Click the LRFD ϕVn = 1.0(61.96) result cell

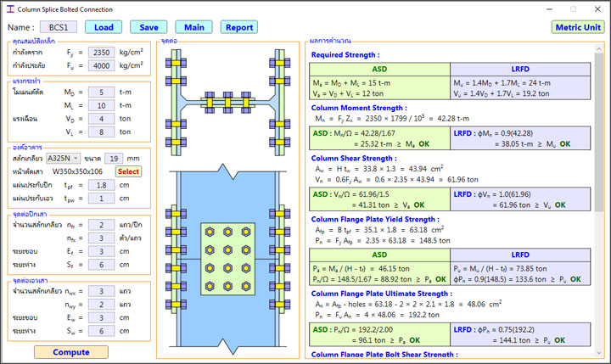click(520, 199)
